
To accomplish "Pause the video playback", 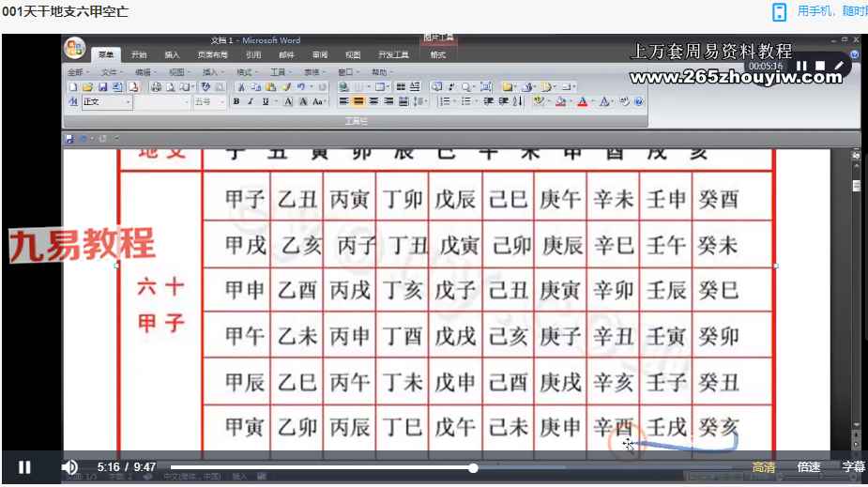I will pyautogui.click(x=24, y=467).
